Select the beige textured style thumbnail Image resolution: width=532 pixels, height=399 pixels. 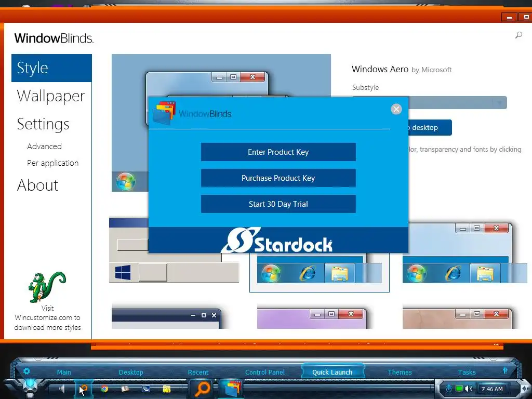tap(457, 318)
